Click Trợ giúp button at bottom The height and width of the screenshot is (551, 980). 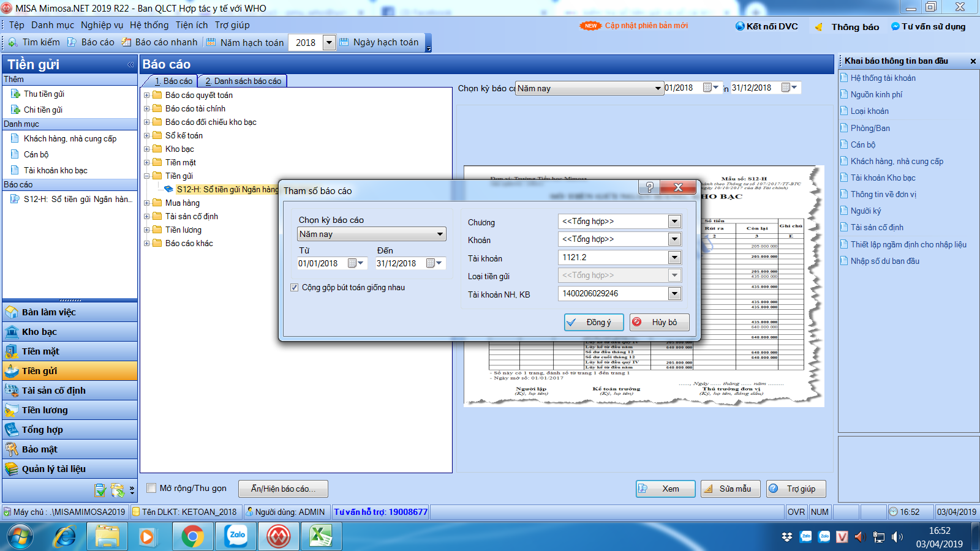pos(796,489)
